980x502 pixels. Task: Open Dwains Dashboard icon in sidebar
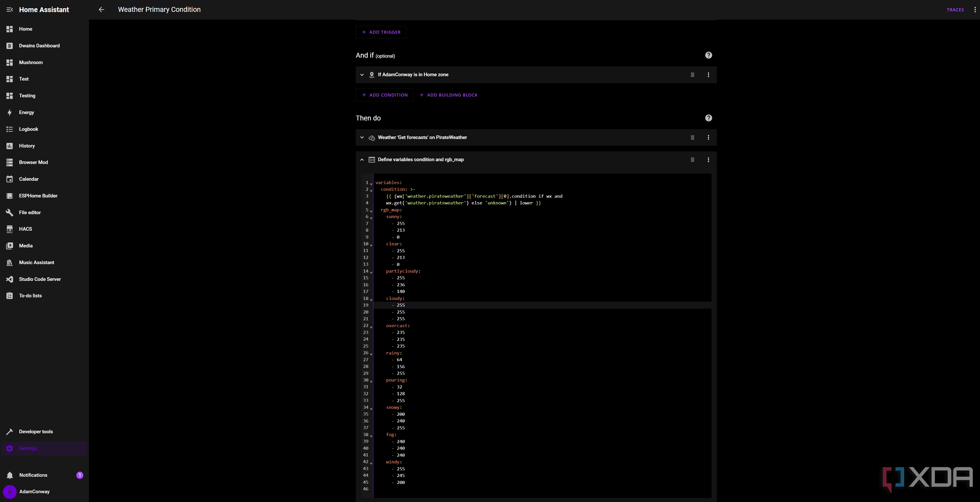10,46
